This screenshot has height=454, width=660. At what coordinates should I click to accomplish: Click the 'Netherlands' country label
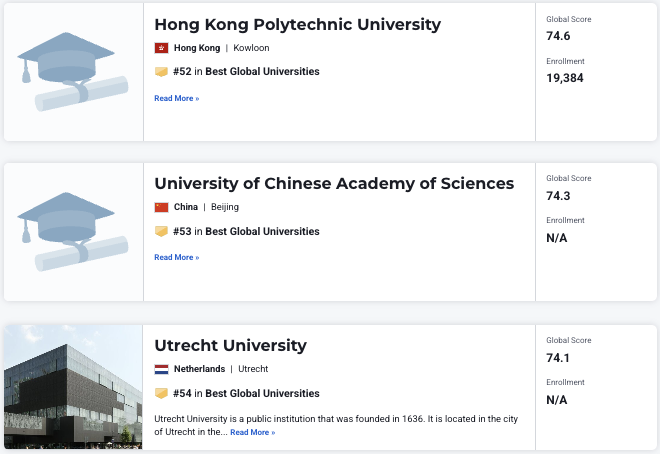point(200,369)
